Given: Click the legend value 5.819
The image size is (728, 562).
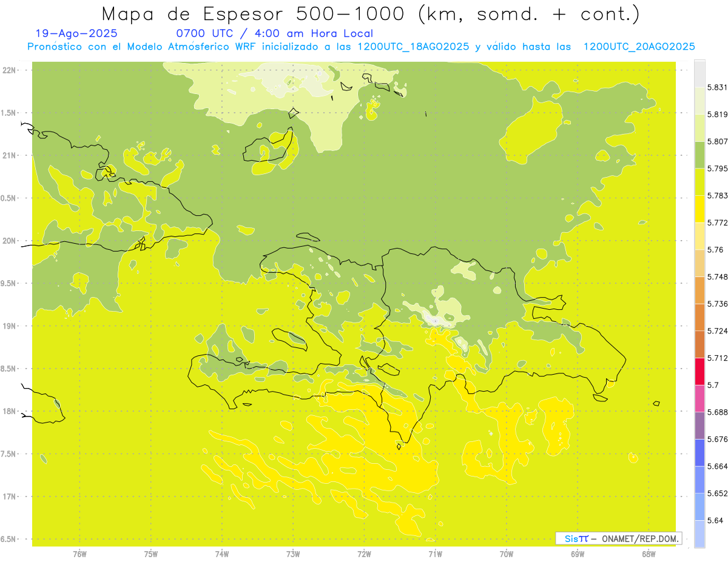Looking at the screenshot, I should (x=718, y=115).
